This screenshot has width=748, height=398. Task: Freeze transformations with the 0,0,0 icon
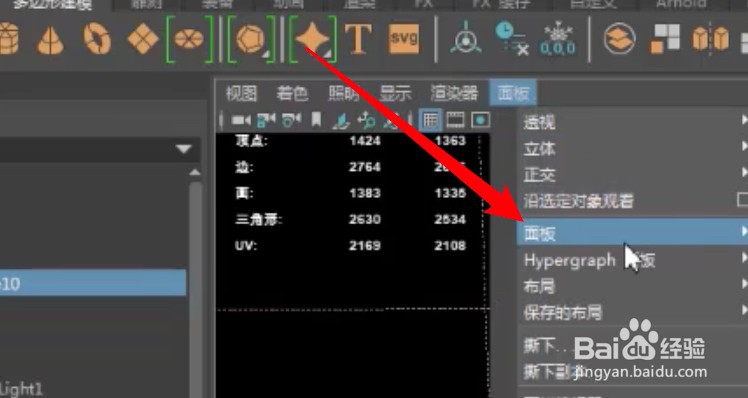click(x=558, y=40)
